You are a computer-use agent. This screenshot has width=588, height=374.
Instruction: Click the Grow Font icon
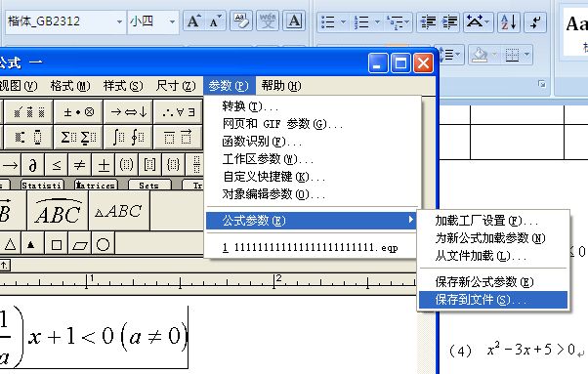click(193, 21)
